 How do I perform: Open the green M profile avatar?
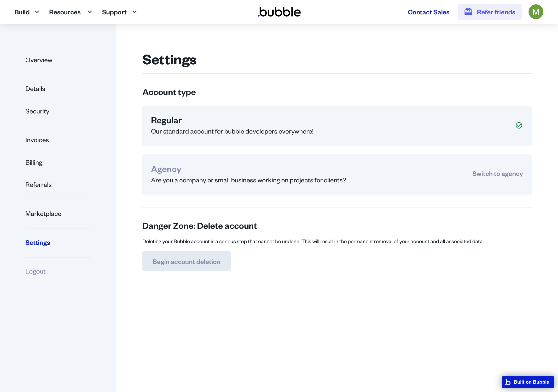click(x=536, y=12)
